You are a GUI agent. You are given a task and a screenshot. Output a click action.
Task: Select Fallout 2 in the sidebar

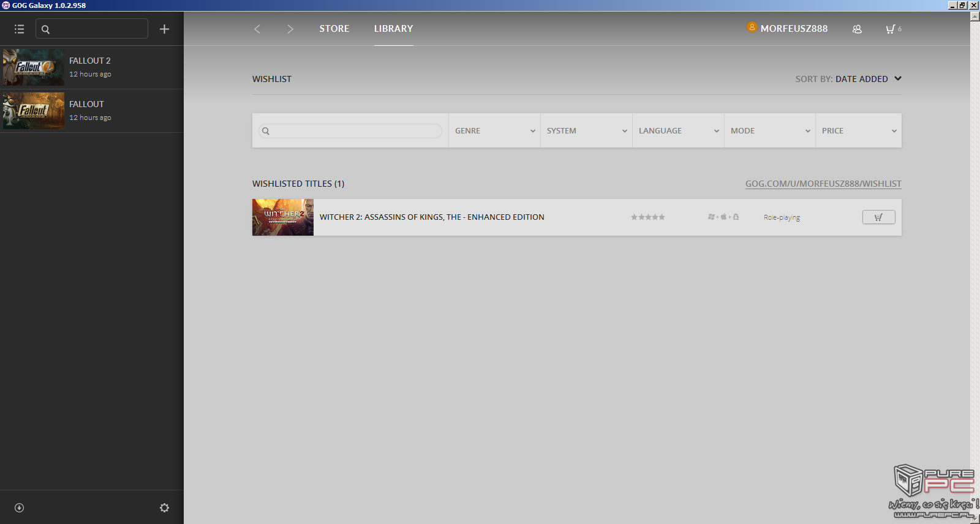coord(92,67)
